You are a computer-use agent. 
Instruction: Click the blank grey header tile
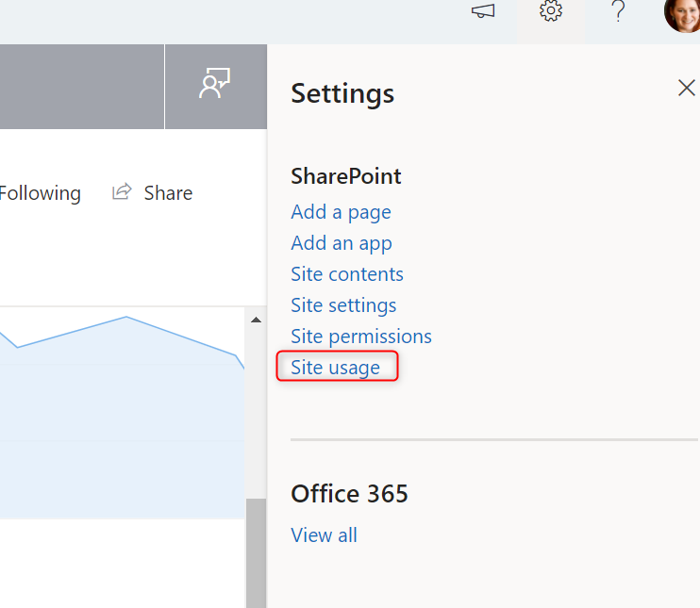(x=82, y=87)
